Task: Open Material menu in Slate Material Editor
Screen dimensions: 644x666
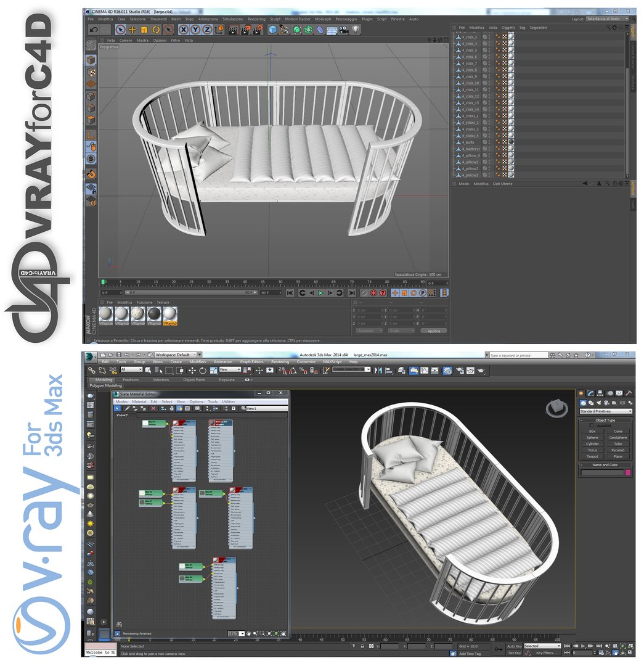Action: (x=139, y=402)
